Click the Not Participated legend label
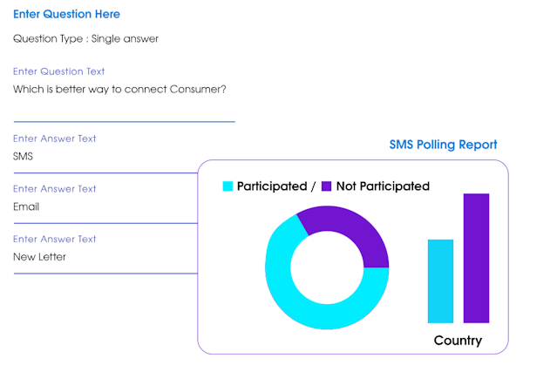 [383, 186]
